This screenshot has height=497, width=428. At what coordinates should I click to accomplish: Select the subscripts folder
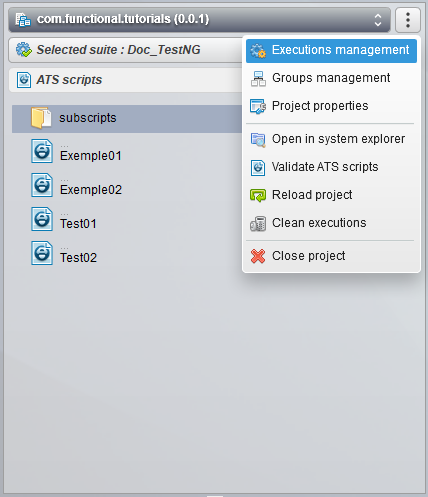[x=127, y=119]
